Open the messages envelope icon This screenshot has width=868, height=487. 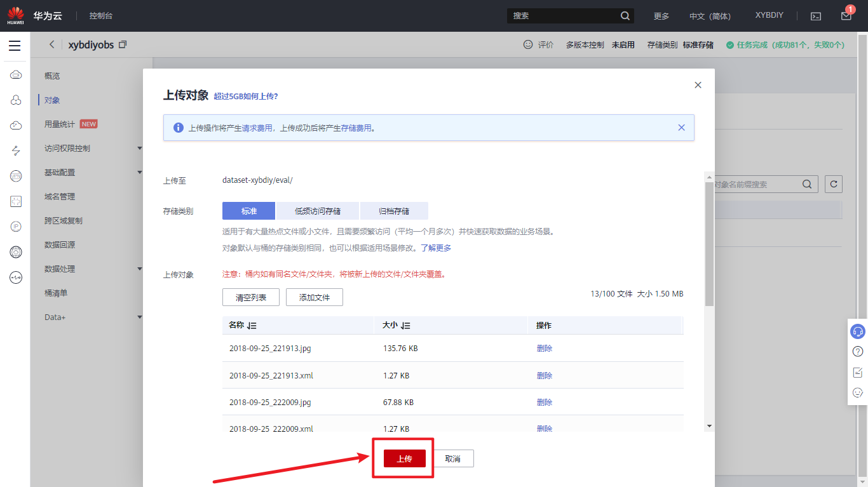(x=846, y=16)
